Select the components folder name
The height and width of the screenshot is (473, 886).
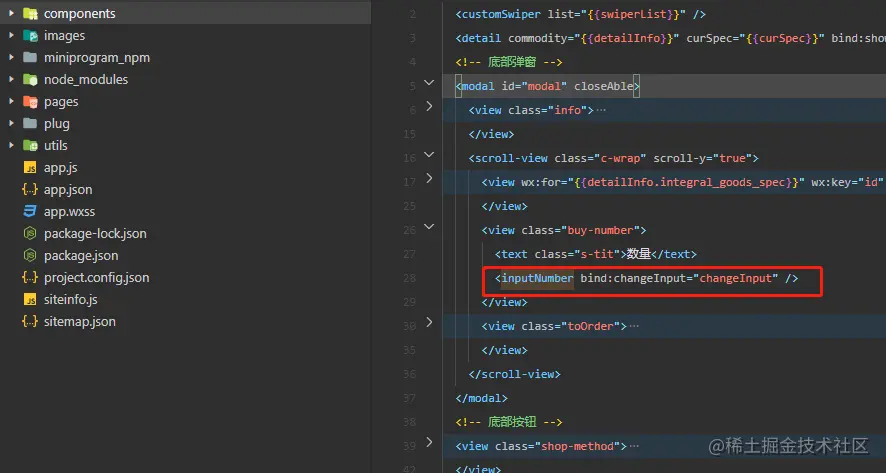pyautogui.click(x=80, y=14)
